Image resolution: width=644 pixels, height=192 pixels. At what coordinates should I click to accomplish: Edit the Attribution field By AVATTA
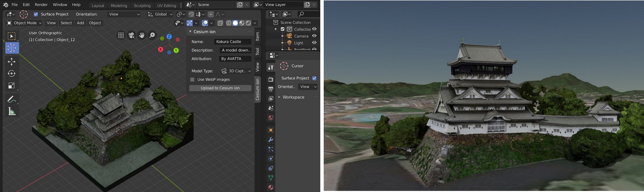[235, 59]
